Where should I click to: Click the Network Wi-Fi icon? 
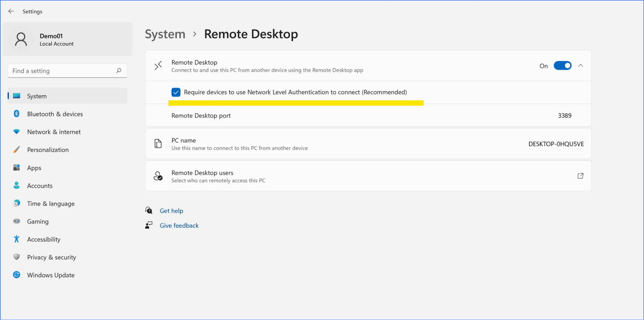17,132
